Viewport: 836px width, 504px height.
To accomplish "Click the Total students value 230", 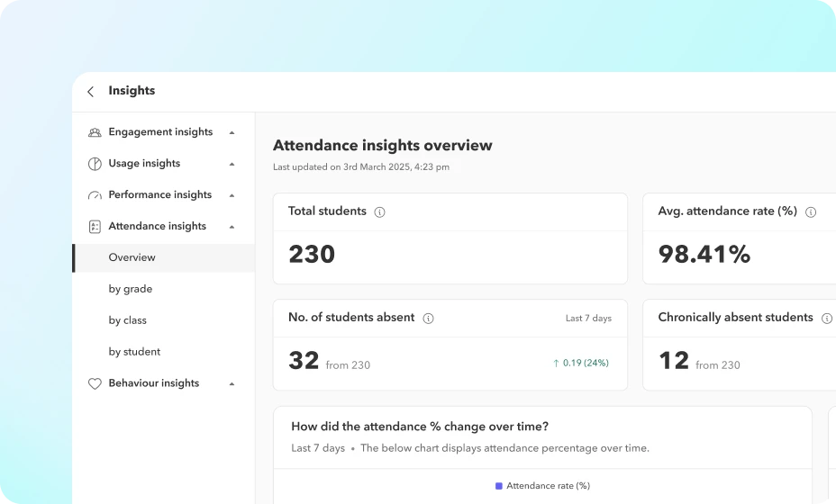I will tap(312, 254).
